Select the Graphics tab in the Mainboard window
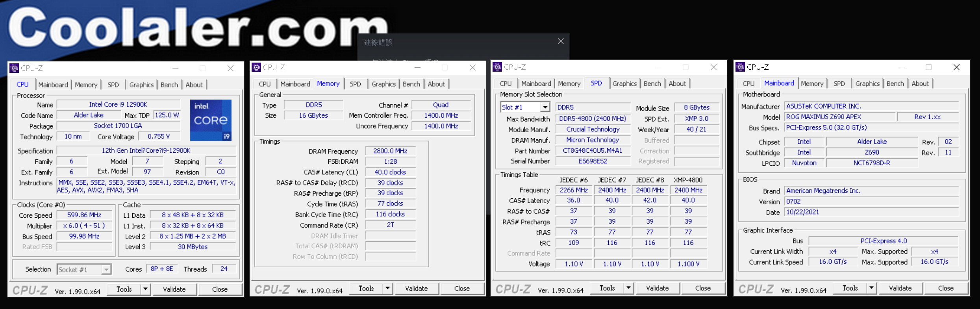980x309 pixels. (867, 83)
